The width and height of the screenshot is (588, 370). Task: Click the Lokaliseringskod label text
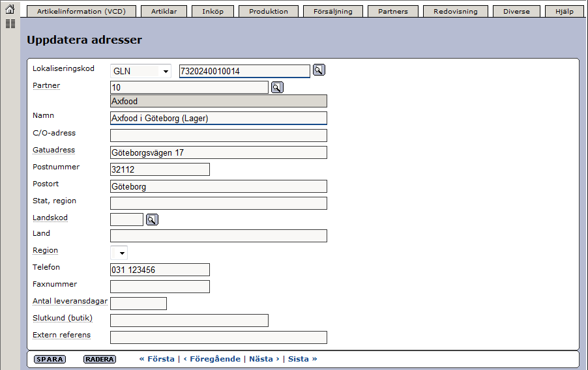(x=63, y=68)
